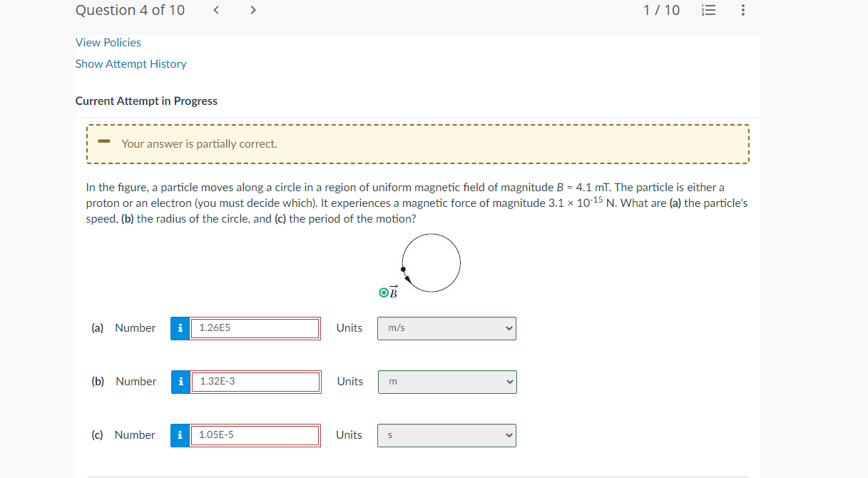Select the answer field containing 1.32E-3
Screen dimensions: 868x478
255,382
